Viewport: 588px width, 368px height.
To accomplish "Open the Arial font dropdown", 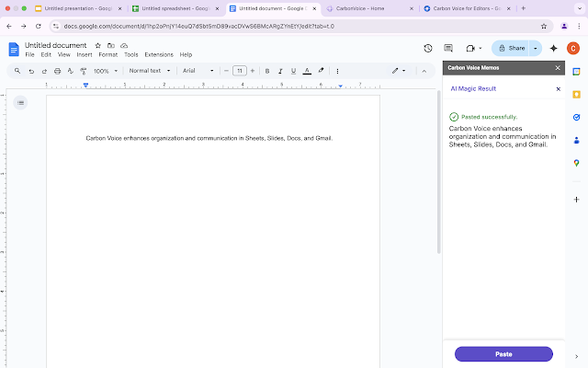I will 198,71.
